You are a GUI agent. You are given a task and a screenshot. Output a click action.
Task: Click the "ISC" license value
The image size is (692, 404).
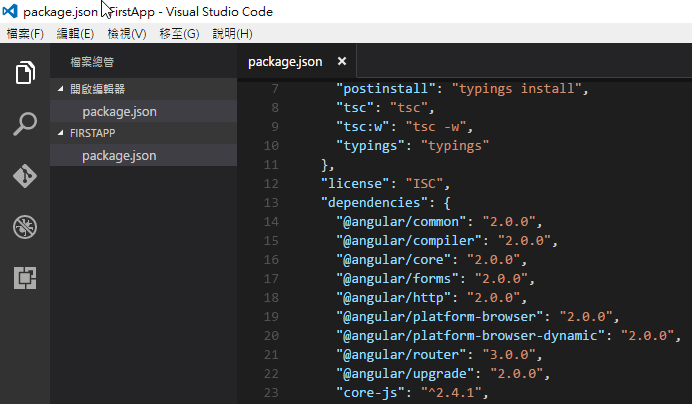(x=424, y=184)
